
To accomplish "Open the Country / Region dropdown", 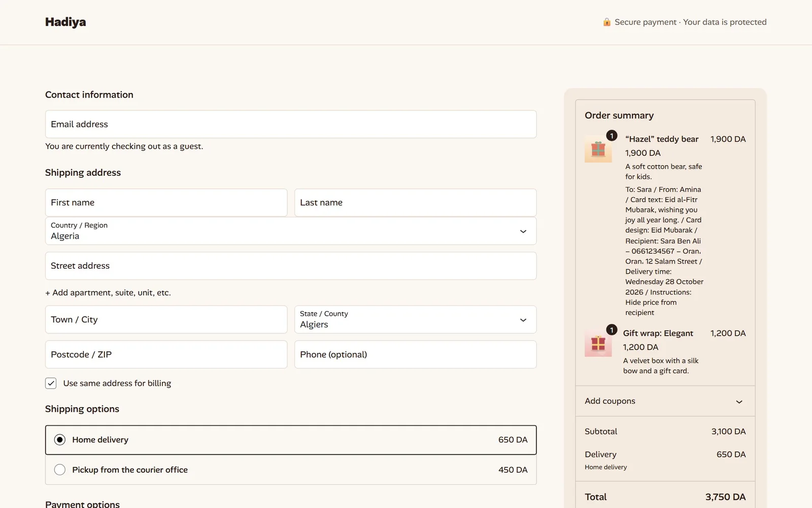I will pos(291,231).
